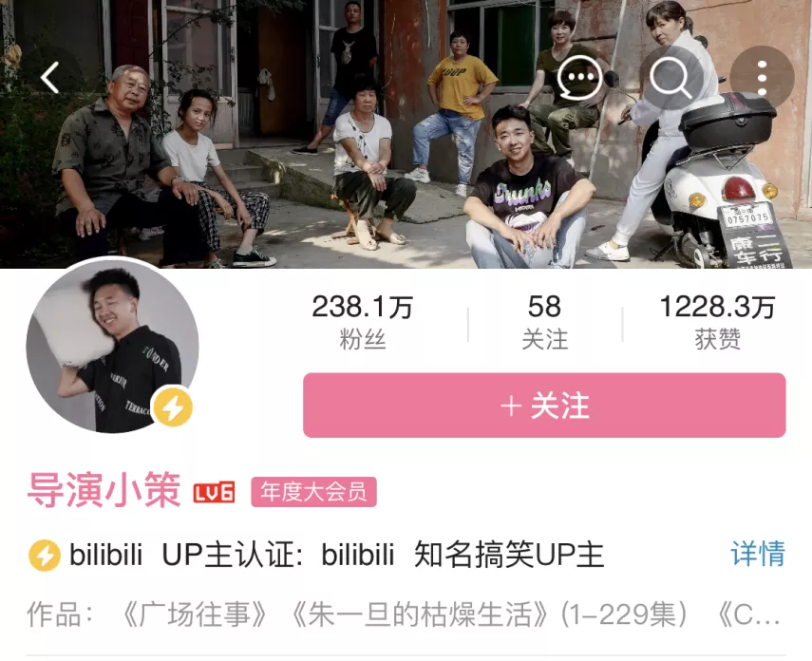The width and height of the screenshot is (812, 661).
Task: Open search via magnifier icon
Action: 671,78
